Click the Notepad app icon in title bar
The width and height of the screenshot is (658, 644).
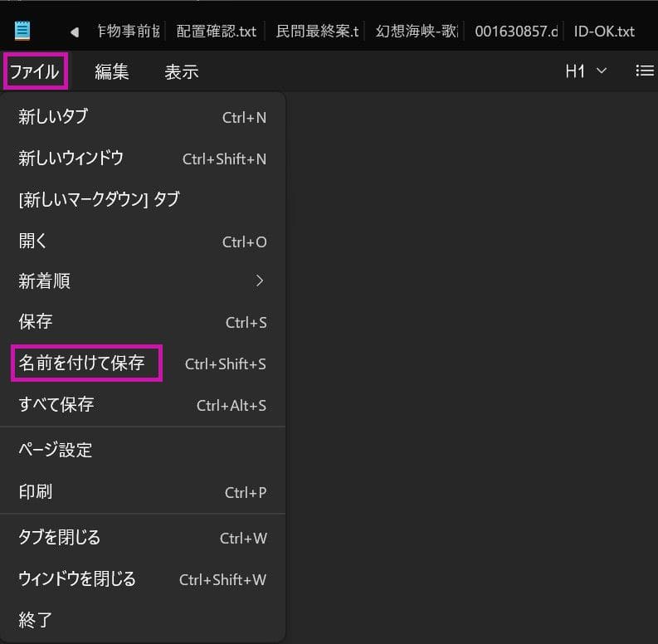(22, 32)
